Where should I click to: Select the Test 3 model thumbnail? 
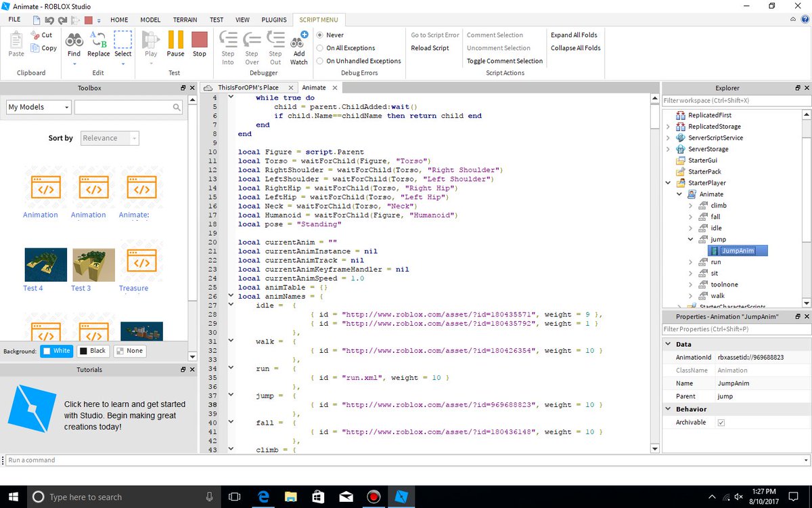tap(93, 265)
